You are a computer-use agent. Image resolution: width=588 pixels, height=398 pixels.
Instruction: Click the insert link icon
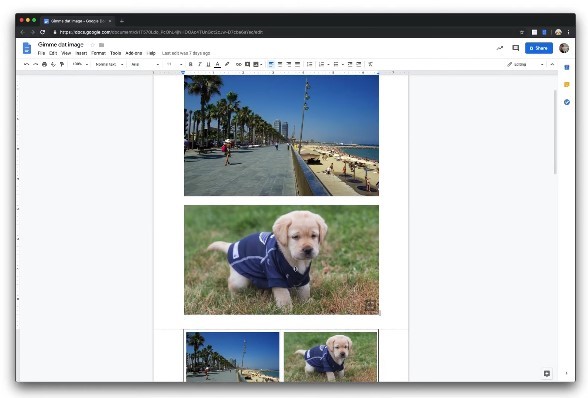pos(238,65)
